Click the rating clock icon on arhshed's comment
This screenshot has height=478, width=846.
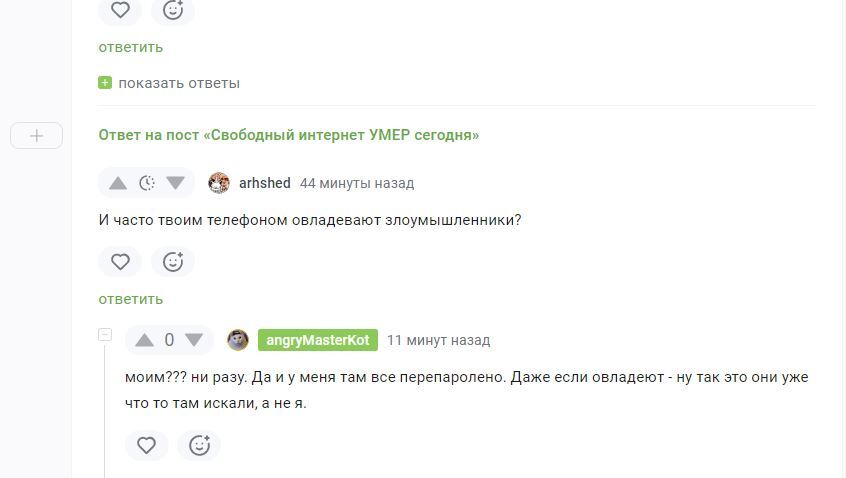(147, 183)
